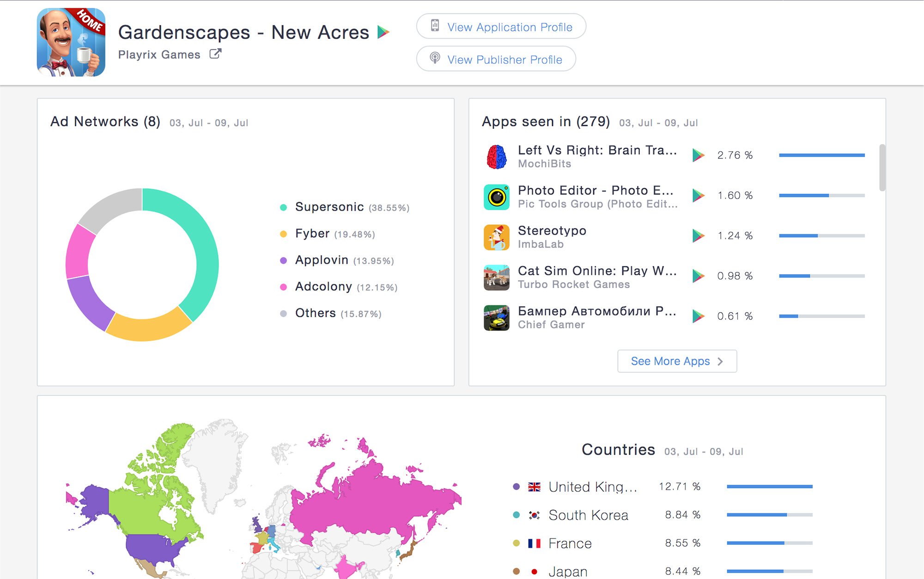Click the Google Play icon beside Gardenscapes title
This screenshot has height=579, width=924.
[383, 32]
